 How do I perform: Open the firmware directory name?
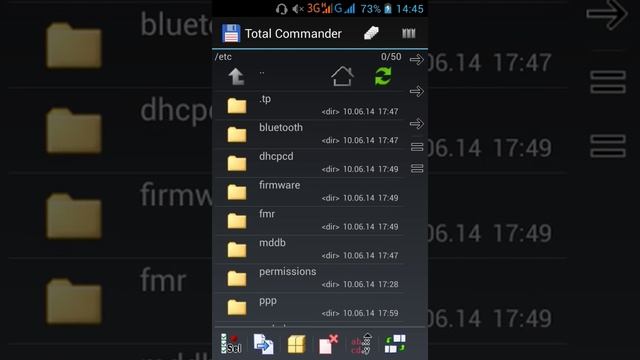pyautogui.click(x=280, y=185)
